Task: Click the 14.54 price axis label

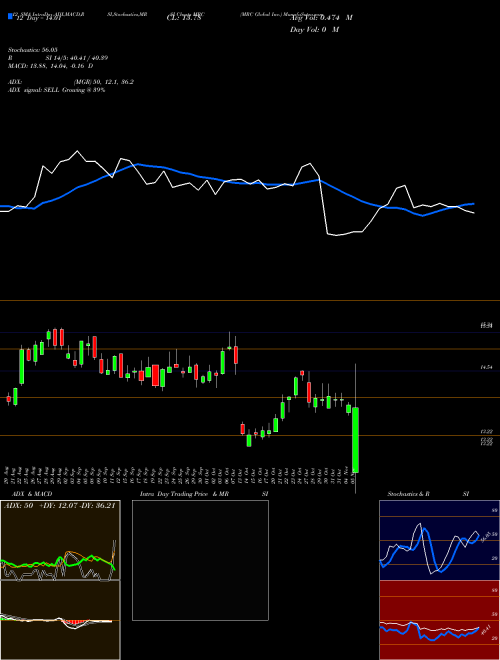Action: pos(486,367)
